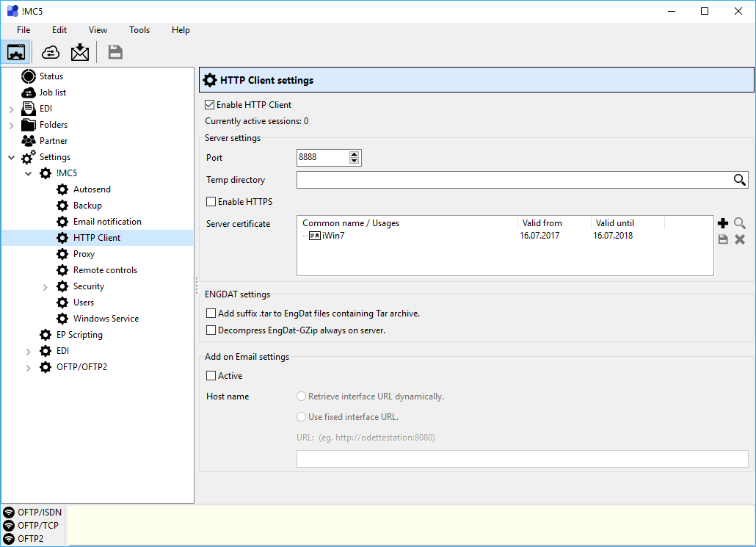Click the inbox download toolbar icon
Viewport: 756px width, 547px height.
79,52
